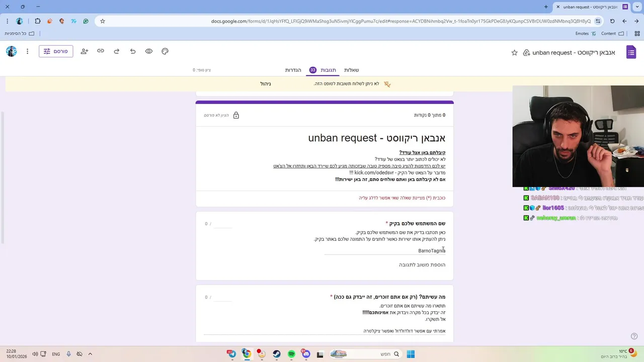The height and width of the screenshot is (362, 644).
Task: Close the unban request browser tab
Action: (557, 7)
